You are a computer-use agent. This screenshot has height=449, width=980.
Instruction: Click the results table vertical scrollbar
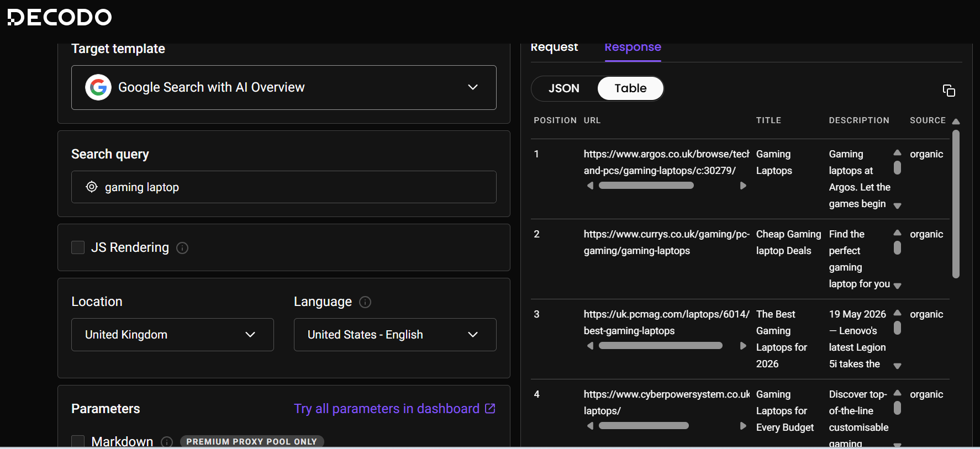[x=956, y=204]
